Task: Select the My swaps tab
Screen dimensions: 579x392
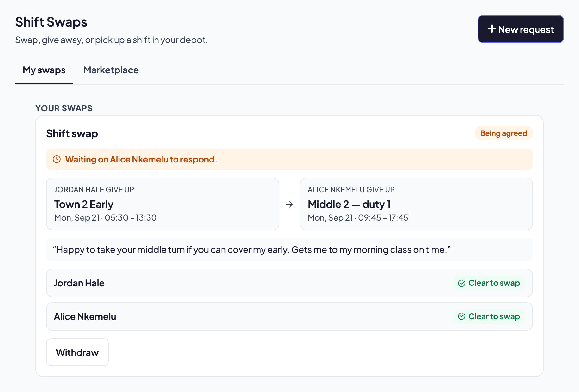Action: point(44,70)
